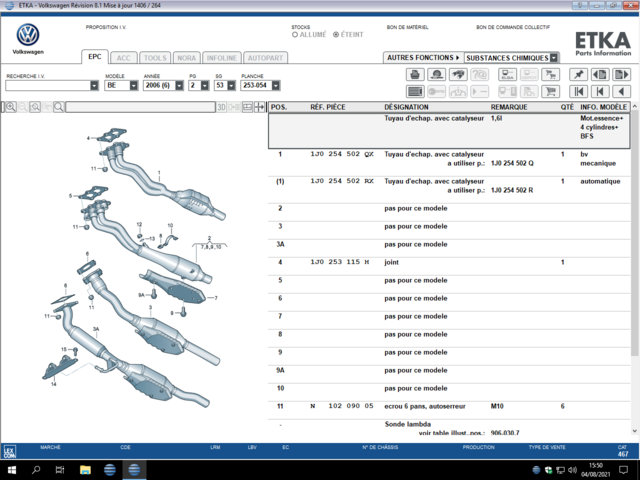640x480 pixels.
Task: Click the plain magnifier search icon
Action: [59, 107]
